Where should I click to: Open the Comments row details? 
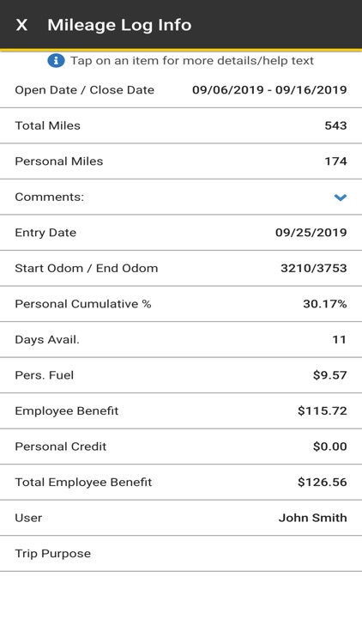(181, 197)
